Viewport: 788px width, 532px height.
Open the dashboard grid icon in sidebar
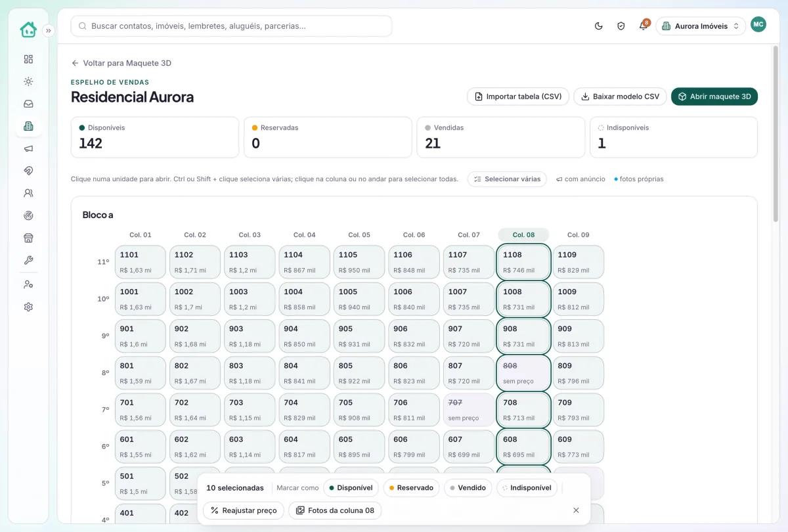coord(28,59)
